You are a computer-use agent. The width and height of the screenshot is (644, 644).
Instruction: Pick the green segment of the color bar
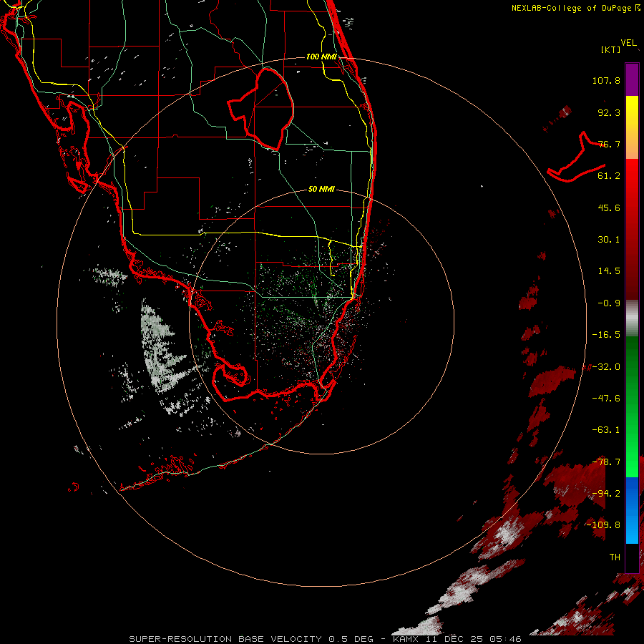click(632, 406)
